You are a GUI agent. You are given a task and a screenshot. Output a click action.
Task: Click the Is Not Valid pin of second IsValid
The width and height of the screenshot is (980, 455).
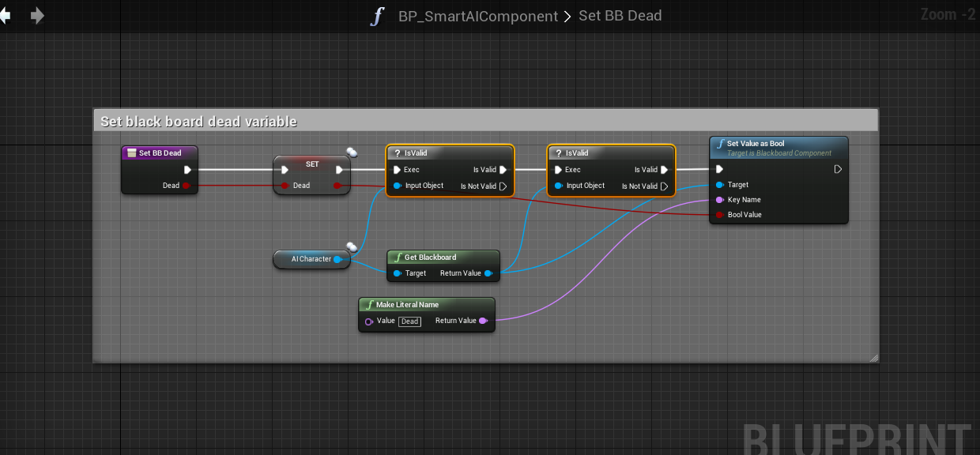[665, 186]
